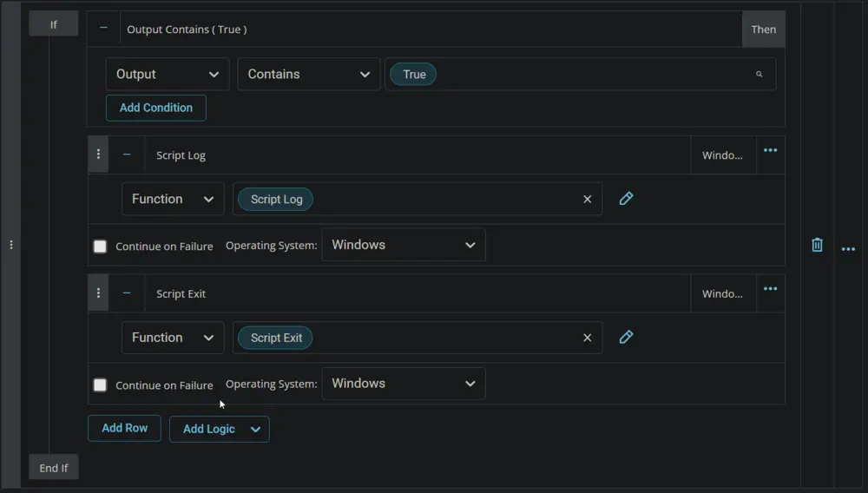This screenshot has height=493, width=868.
Task: Collapse the Script Exit row
Action: 127,293
